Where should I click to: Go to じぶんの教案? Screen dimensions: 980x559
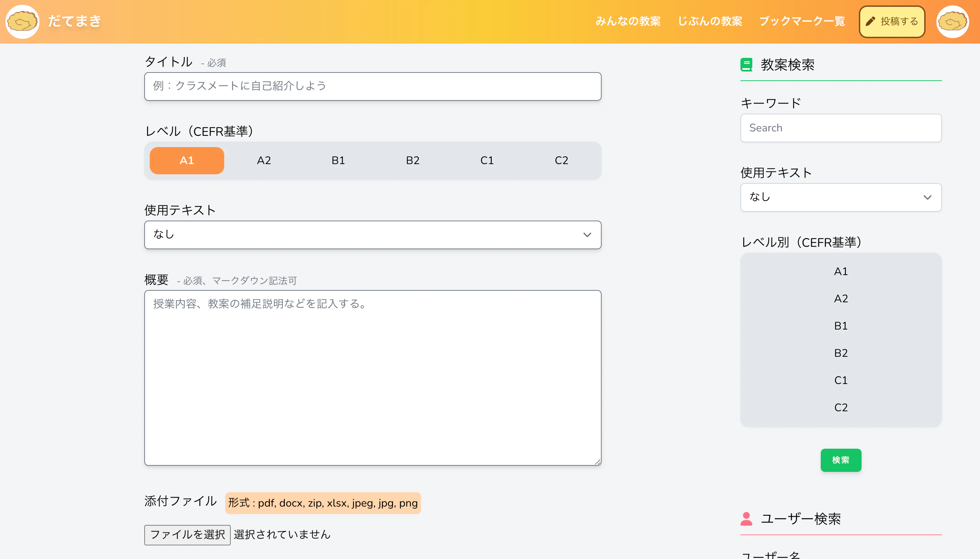point(710,21)
